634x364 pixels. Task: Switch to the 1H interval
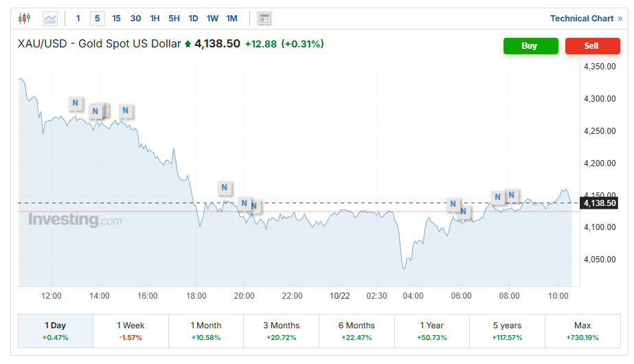(155, 19)
